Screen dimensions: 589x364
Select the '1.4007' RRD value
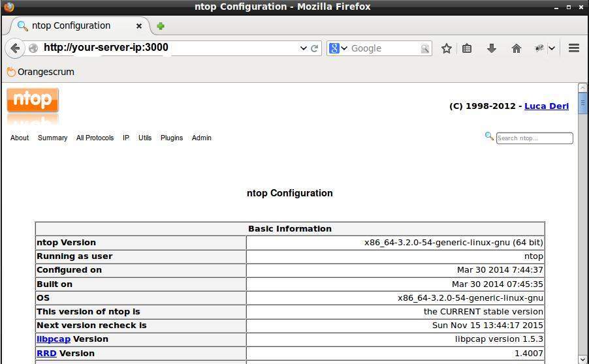529,354
